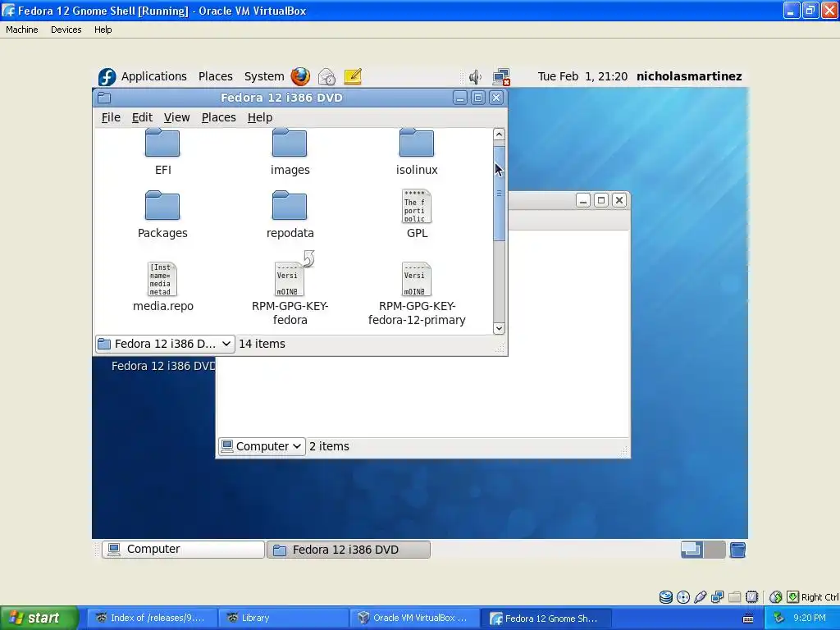The width and height of the screenshot is (840, 630).
Task: Open the Computer location dropdown
Action: [262, 446]
